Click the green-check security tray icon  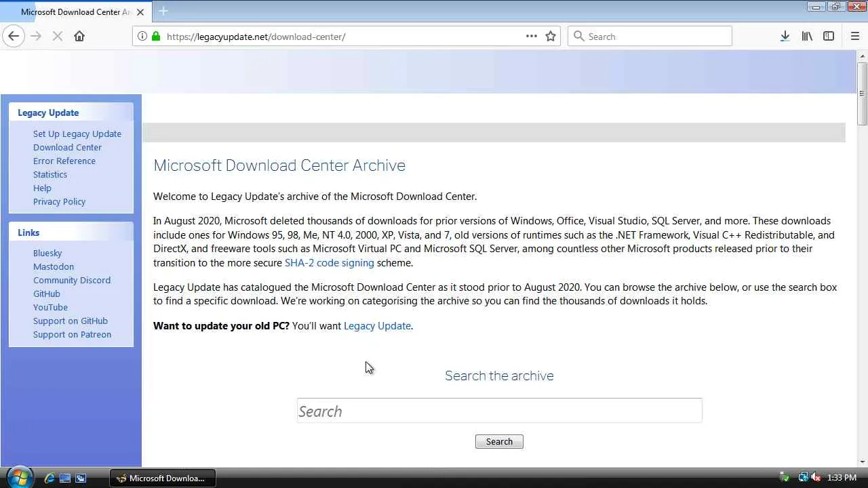785,478
